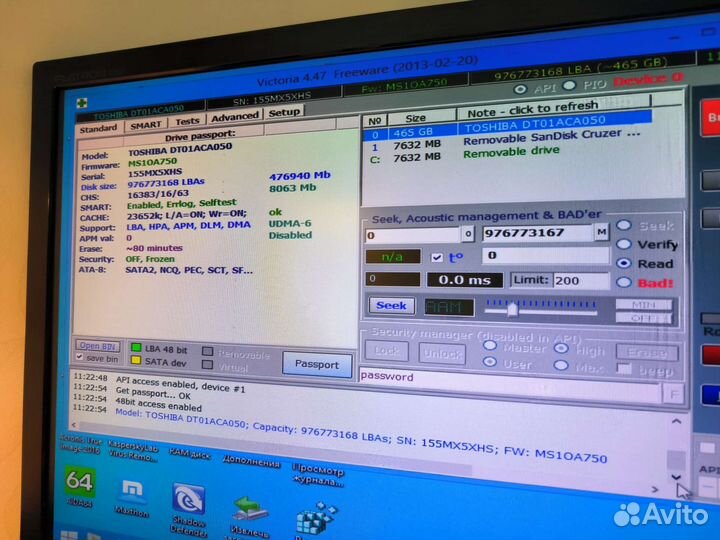Click the AAM MIN button
This screenshot has height=540, width=720.
click(x=644, y=304)
